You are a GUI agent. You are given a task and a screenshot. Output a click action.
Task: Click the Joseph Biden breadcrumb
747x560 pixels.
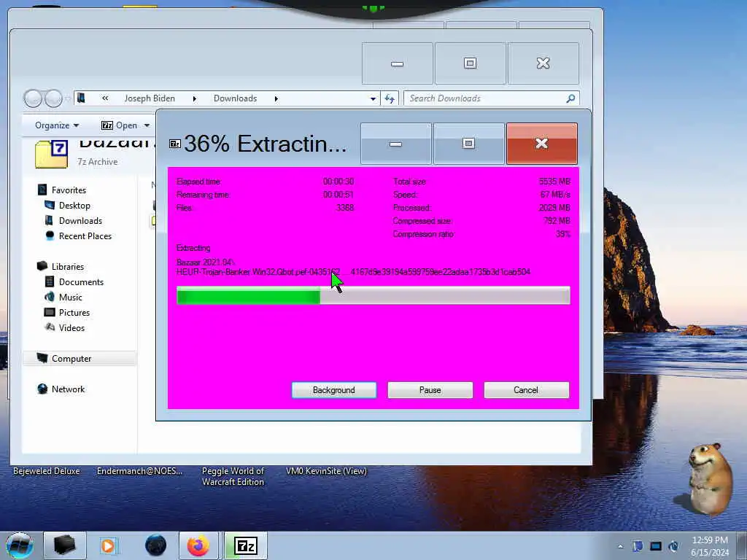(x=150, y=98)
